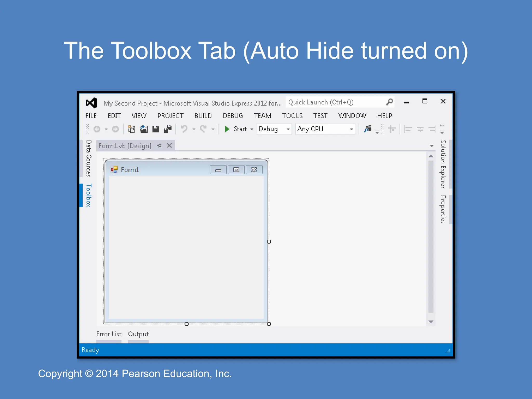
Task: Minimize the Visual Studio window
Action: (407, 102)
